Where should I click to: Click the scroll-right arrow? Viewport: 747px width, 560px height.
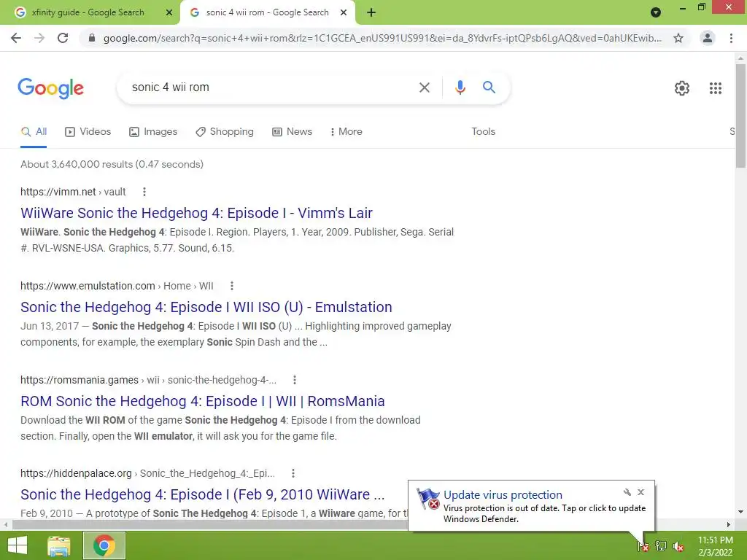click(x=729, y=525)
